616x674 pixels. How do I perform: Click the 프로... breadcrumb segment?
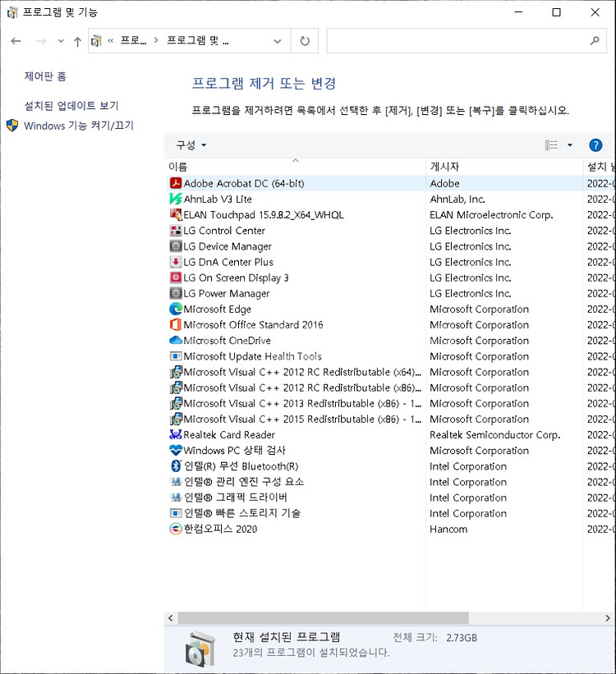[x=133, y=41]
